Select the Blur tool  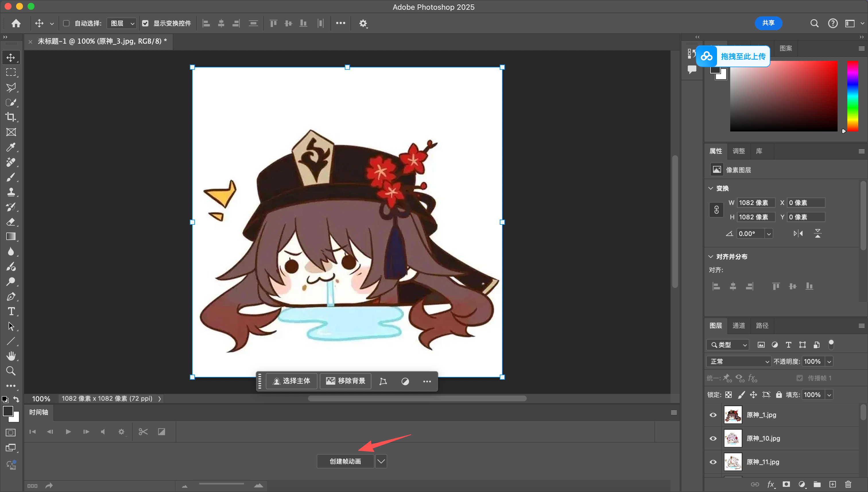click(x=11, y=251)
